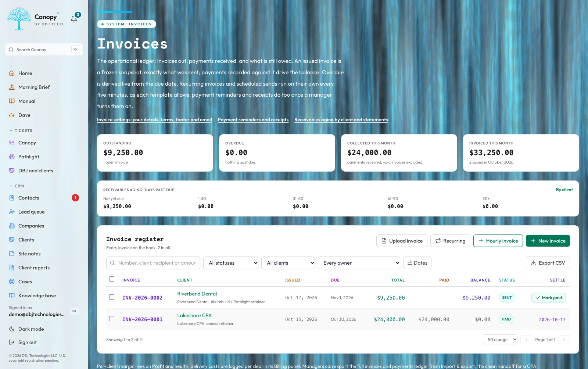Click the Sign out icon
This screenshot has width=588, height=369.
pyautogui.click(x=12, y=342)
